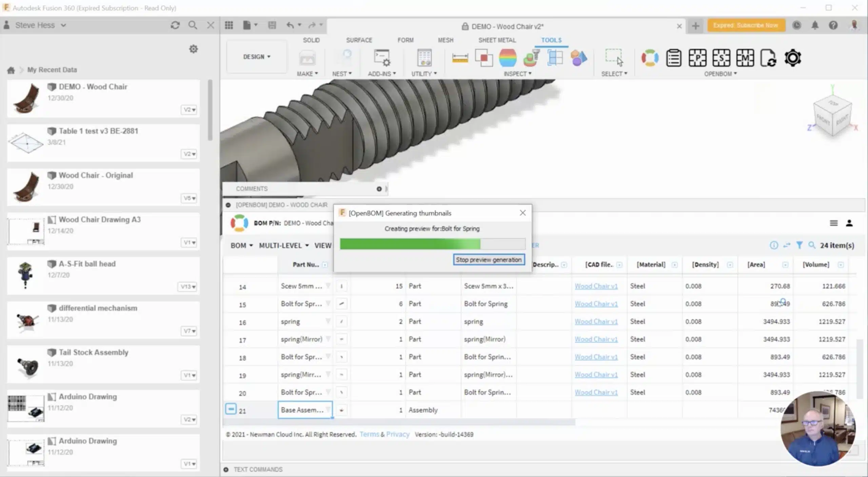Open OpenBOM settings gear
868x477 pixels.
793,58
